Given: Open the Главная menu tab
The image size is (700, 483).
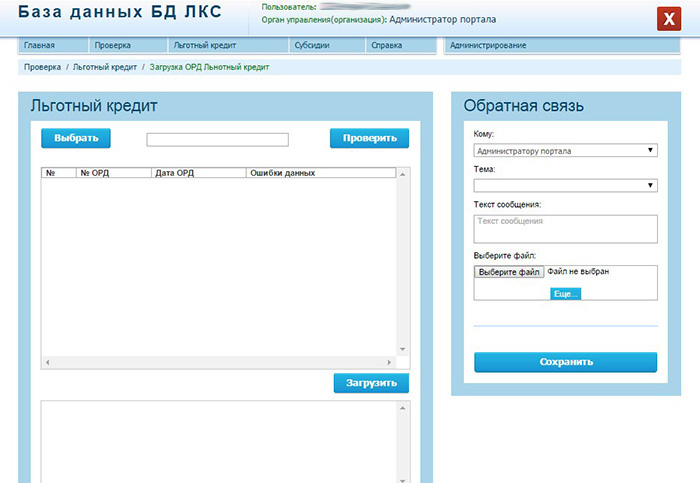Looking at the screenshot, I should 40,46.
